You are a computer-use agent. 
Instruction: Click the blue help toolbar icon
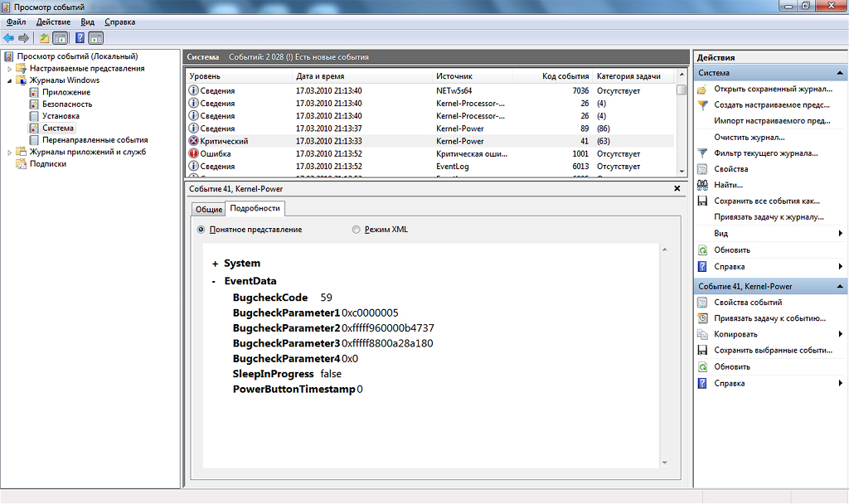pos(80,37)
